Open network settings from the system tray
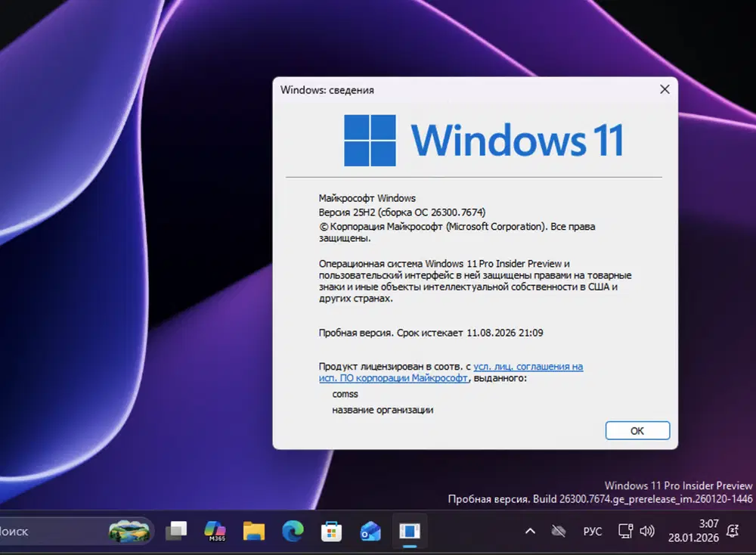The width and height of the screenshot is (756, 555). (625, 531)
